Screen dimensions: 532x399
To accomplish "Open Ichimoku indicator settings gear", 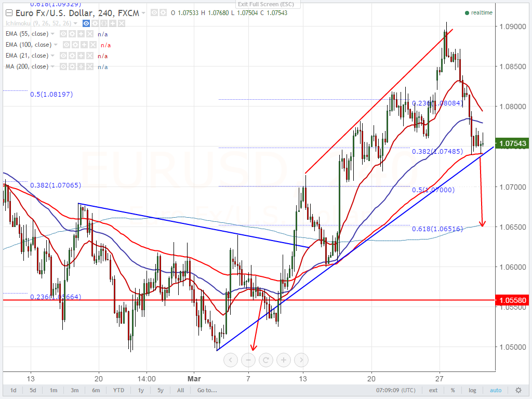I will click(95, 23).
